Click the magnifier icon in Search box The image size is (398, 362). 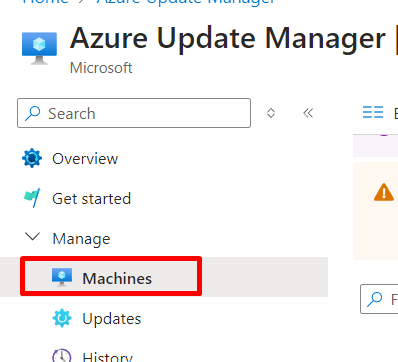33,113
